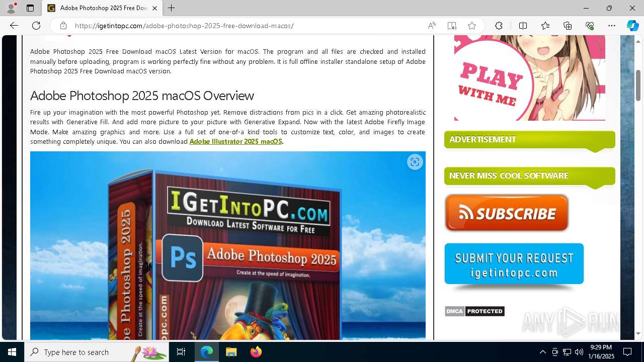
Task: Open File Explorer from taskbar
Action: (x=231, y=352)
